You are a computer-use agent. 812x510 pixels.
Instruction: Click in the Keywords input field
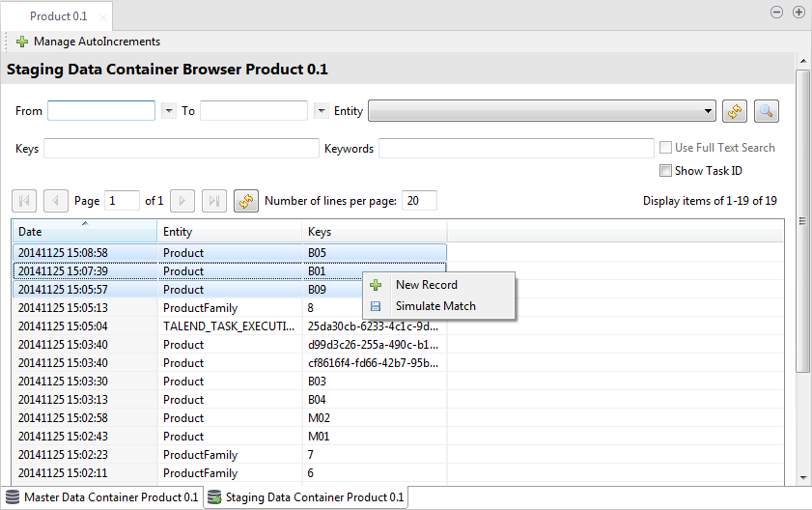pyautogui.click(x=516, y=148)
